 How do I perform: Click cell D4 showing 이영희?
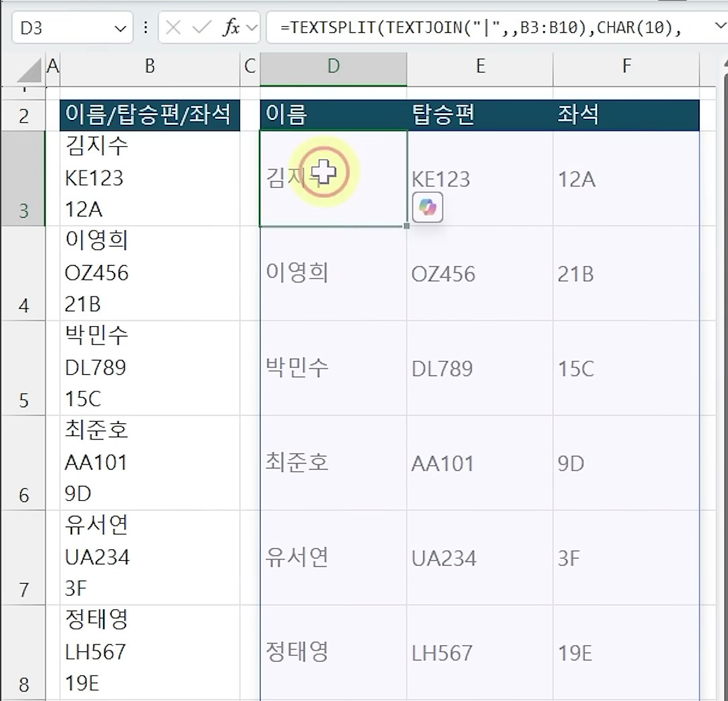pos(334,274)
